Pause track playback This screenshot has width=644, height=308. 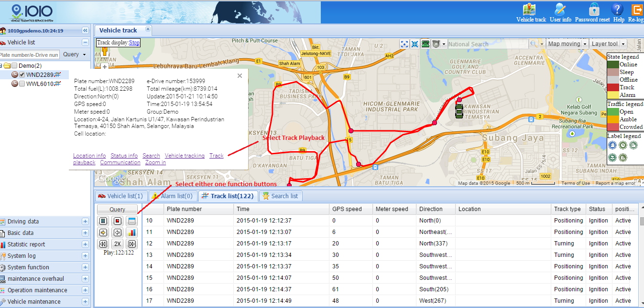click(x=103, y=221)
